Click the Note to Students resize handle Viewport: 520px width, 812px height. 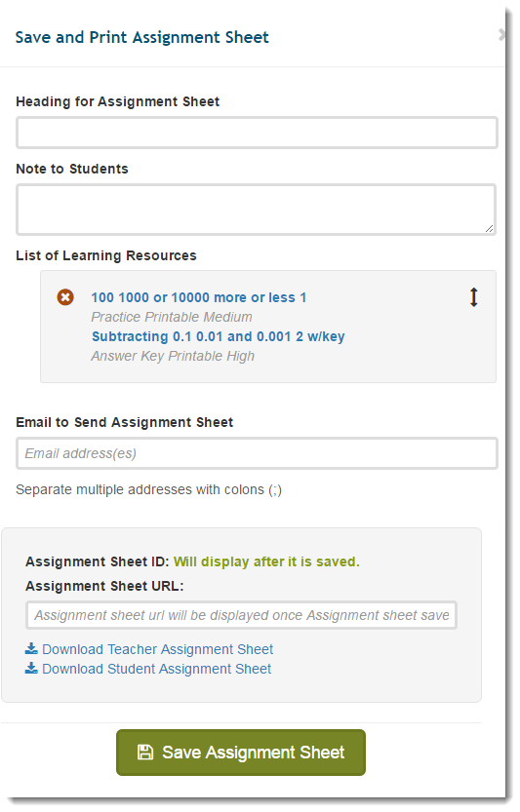click(x=489, y=228)
